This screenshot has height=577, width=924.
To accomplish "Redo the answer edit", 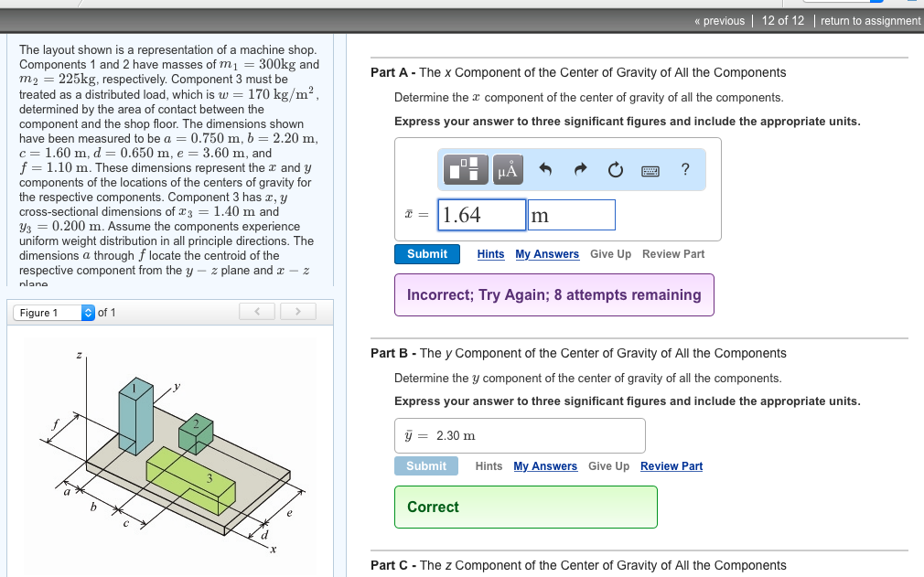I will [580, 169].
